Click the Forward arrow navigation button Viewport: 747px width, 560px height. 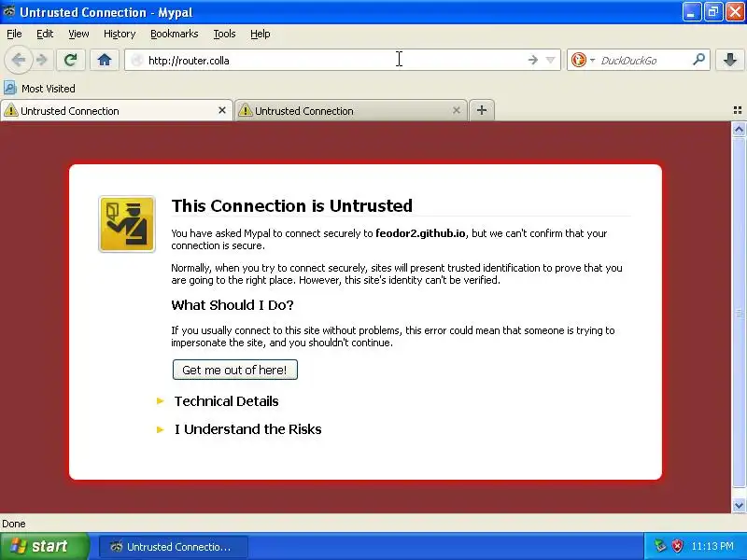click(42, 60)
